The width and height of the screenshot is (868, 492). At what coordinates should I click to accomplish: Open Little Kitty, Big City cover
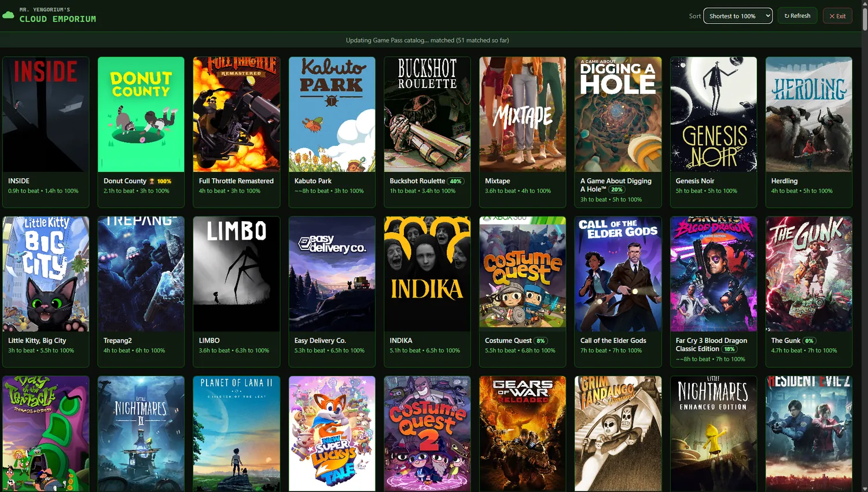(x=46, y=274)
